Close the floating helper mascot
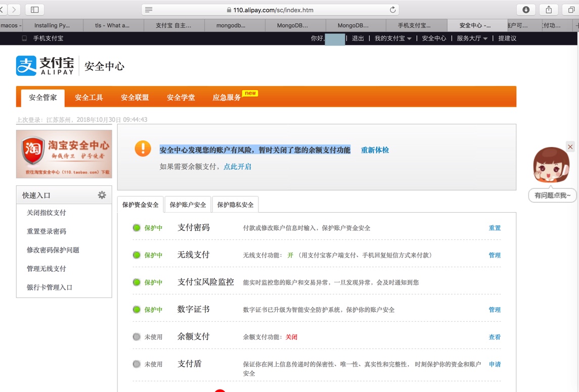This screenshot has height=392, width=579. (x=570, y=146)
